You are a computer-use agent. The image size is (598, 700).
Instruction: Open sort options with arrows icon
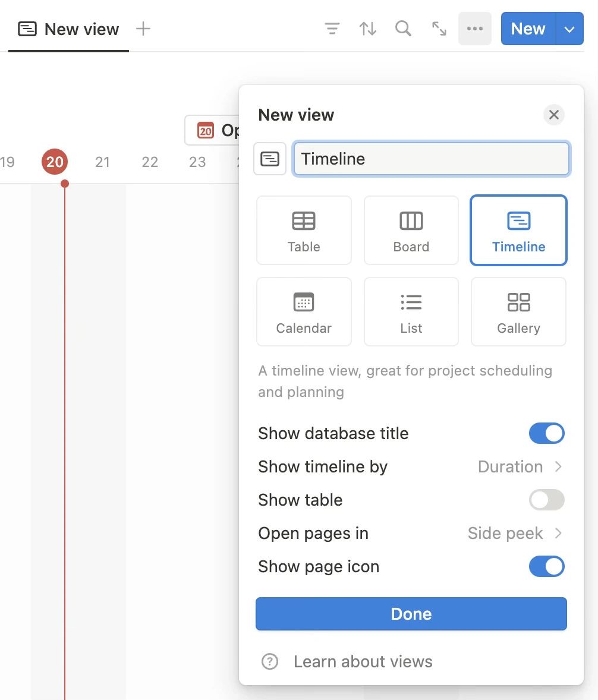click(367, 29)
